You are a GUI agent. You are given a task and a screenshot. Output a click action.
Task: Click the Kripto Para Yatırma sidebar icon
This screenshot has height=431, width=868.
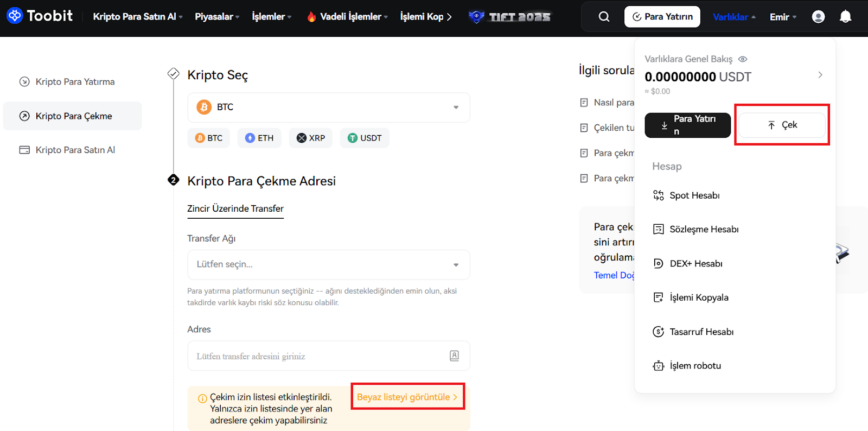(x=24, y=81)
